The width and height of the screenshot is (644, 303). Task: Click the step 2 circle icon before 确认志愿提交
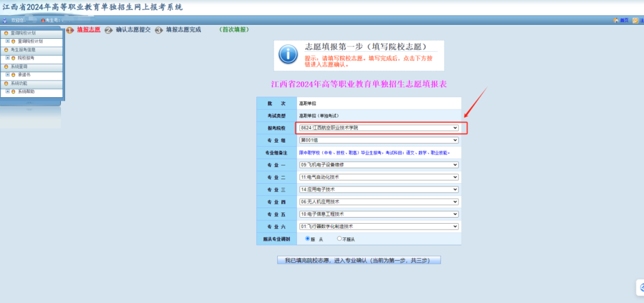[109, 30]
